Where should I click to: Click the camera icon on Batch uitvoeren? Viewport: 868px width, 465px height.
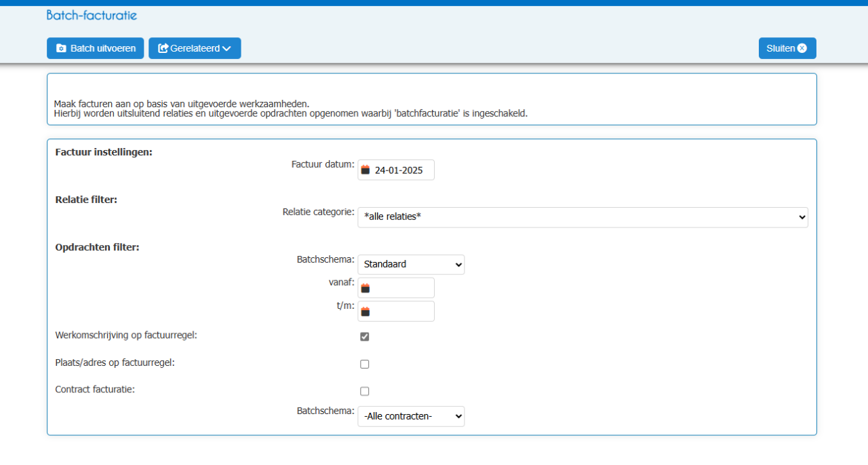pyautogui.click(x=61, y=48)
